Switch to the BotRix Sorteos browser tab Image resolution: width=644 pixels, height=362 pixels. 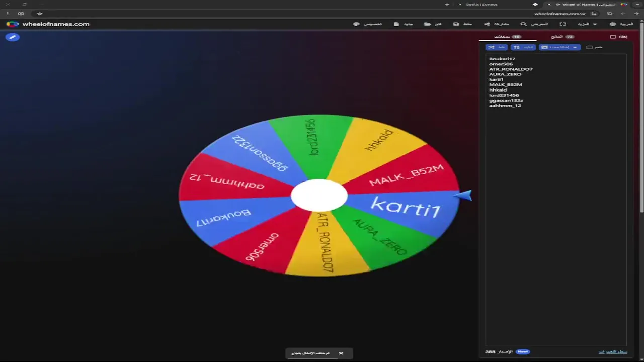point(481,4)
